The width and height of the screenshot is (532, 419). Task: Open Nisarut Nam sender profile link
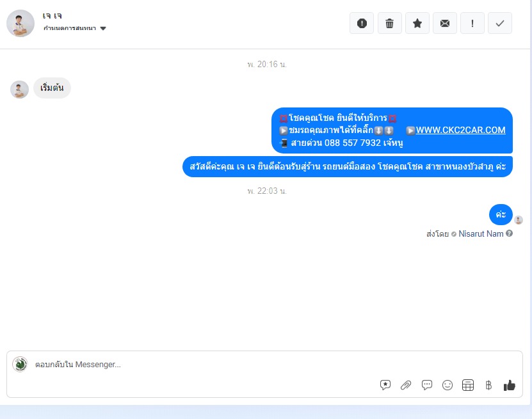tap(481, 233)
